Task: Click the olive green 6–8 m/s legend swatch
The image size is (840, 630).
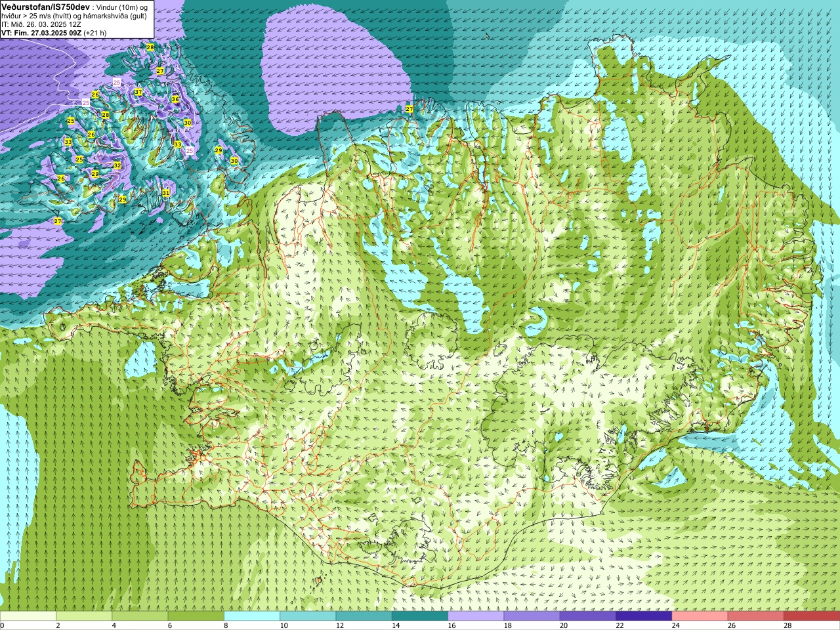Action: pyautogui.click(x=196, y=616)
